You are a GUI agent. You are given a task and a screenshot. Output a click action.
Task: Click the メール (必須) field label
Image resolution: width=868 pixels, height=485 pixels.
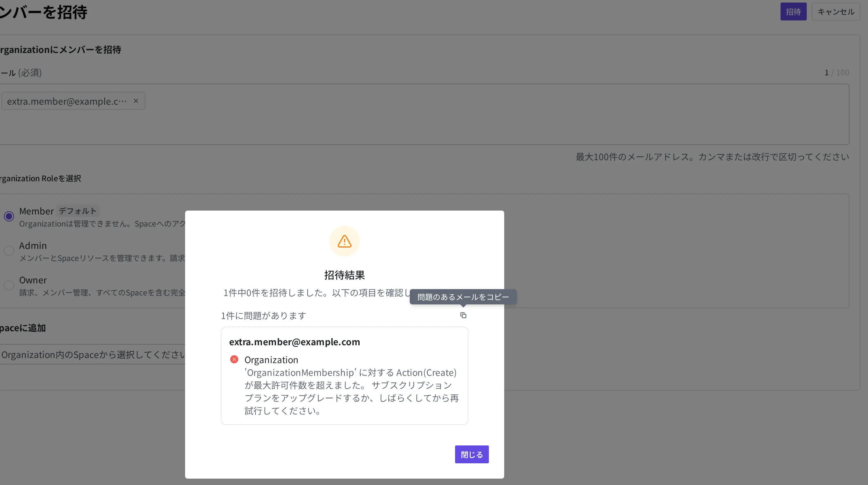coord(21,72)
